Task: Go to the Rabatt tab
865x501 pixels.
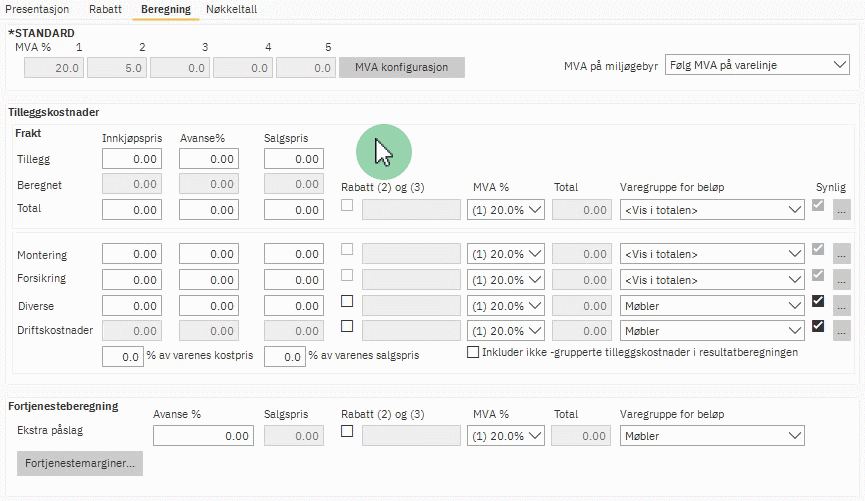Action: pos(105,9)
